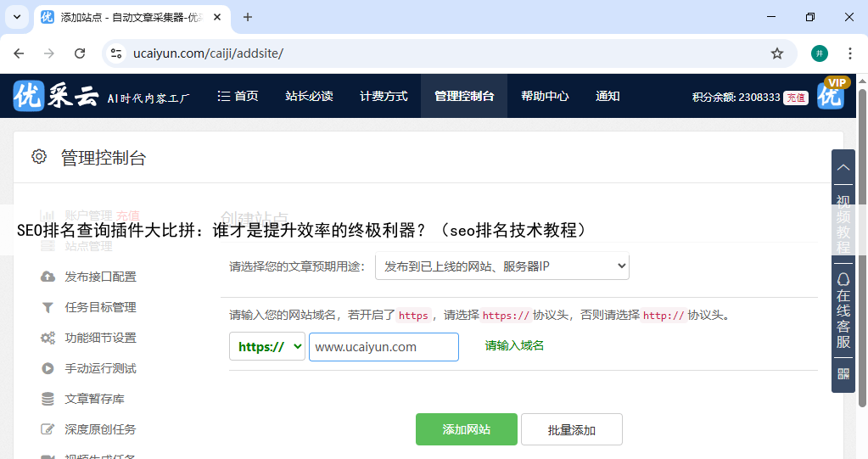This screenshot has height=459, width=868.
Task: Click the 深度原创任务 edit icon
Action: pos(48,429)
